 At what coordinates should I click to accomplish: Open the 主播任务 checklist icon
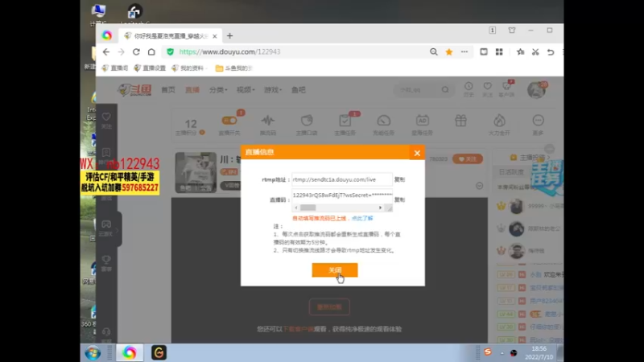point(345,121)
